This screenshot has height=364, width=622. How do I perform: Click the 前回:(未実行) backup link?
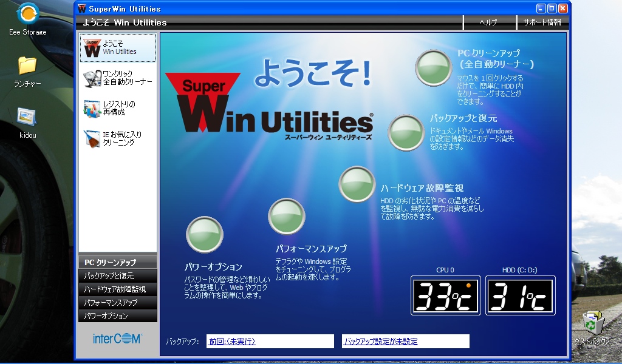tap(232, 342)
